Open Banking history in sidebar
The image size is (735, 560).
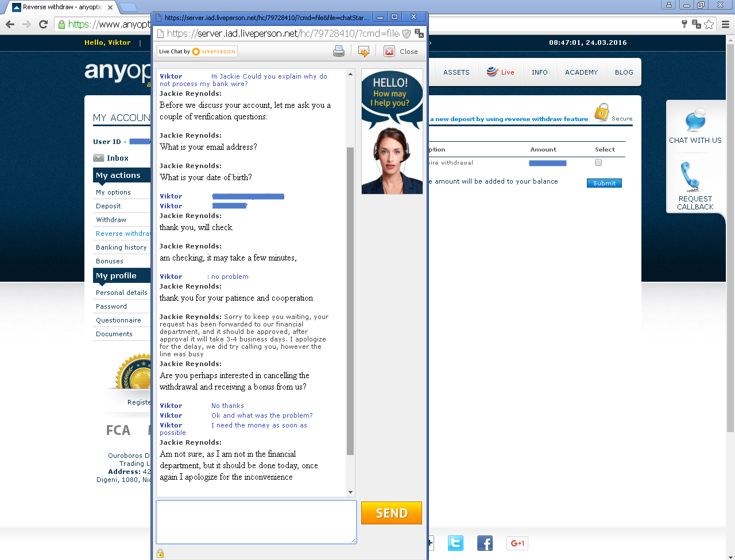[x=121, y=247]
